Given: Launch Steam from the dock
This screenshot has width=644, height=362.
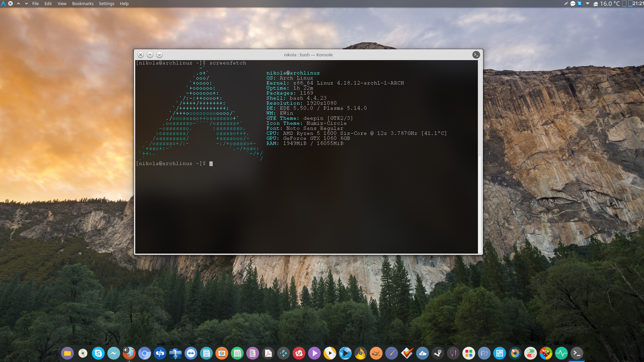Looking at the screenshot, I should point(438,353).
